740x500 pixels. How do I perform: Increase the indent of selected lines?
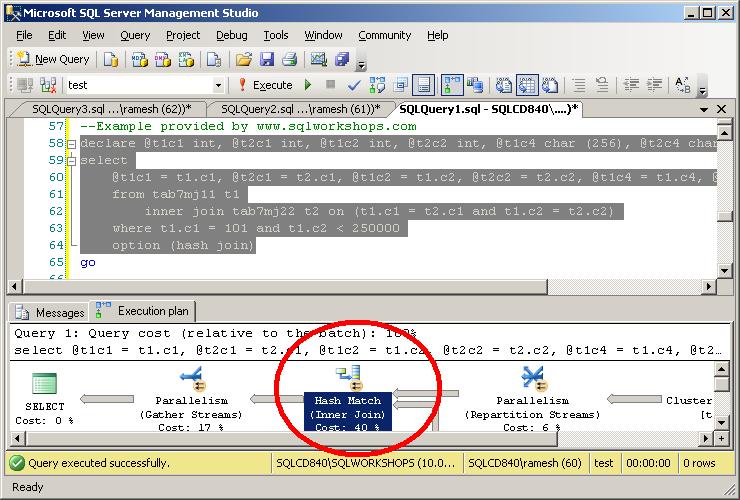654,85
